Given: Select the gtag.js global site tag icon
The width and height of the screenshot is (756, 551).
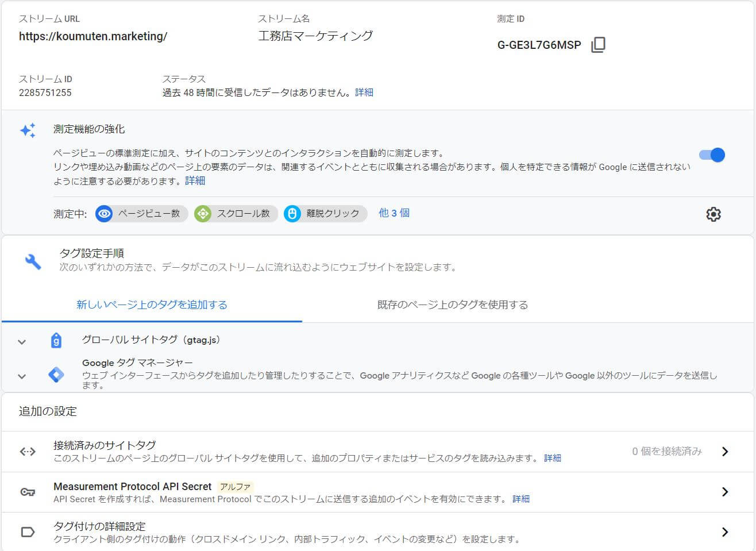Looking at the screenshot, I should [56, 340].
